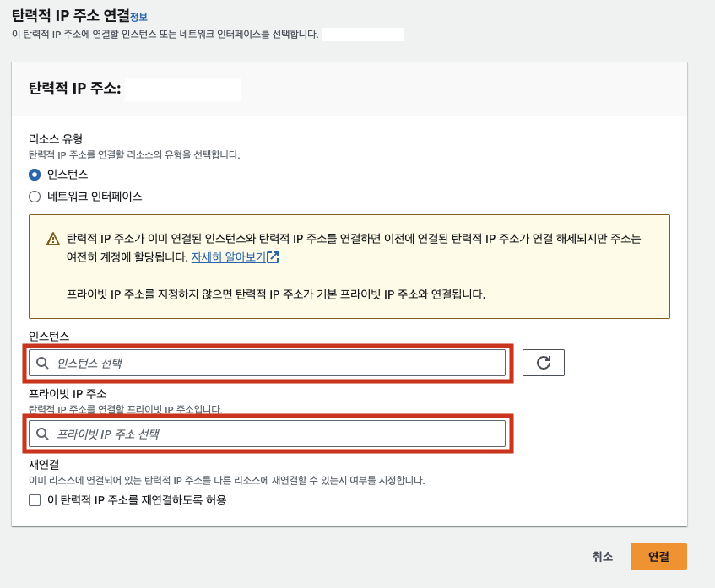Click the 취소 cancel button
This screenshot has width=715, height=588.
click(602, 557)
